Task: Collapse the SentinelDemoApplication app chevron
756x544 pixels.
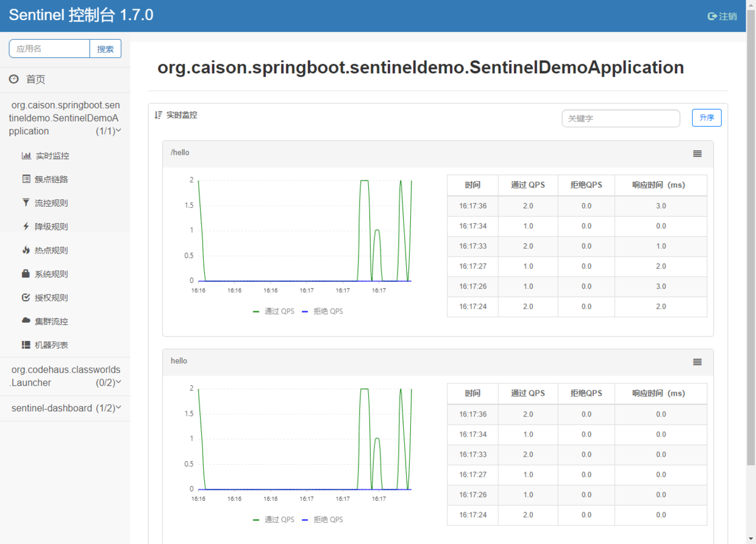Action: coord(118,131)
